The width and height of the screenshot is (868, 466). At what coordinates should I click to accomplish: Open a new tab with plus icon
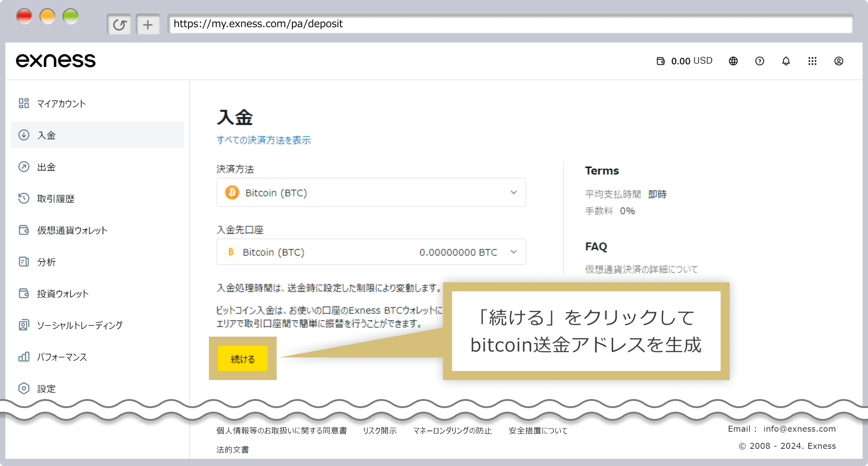[148, 24]
